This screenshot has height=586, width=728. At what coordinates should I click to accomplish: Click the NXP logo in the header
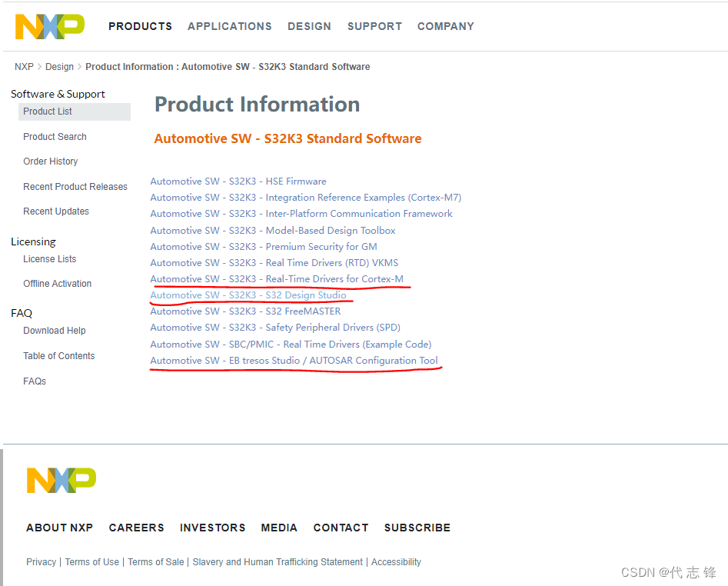tap(50, 26)
